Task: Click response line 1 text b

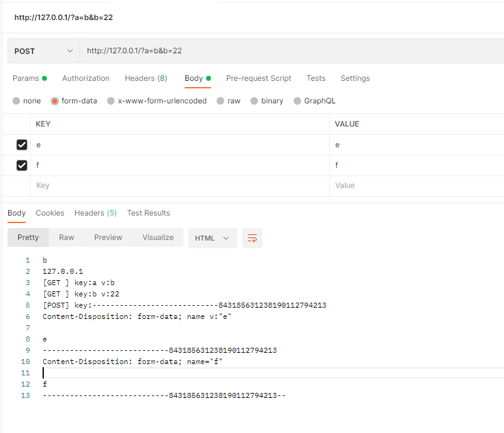Action: tap(44, 260)
